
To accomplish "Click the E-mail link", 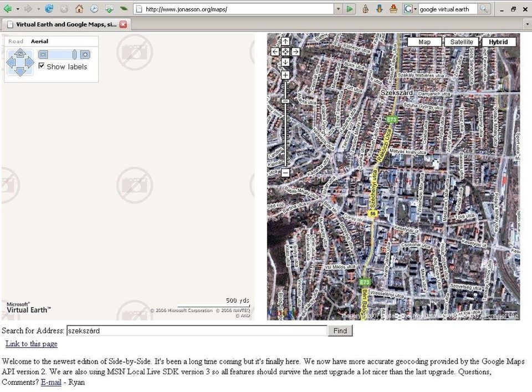I will (x=51, y=382).
